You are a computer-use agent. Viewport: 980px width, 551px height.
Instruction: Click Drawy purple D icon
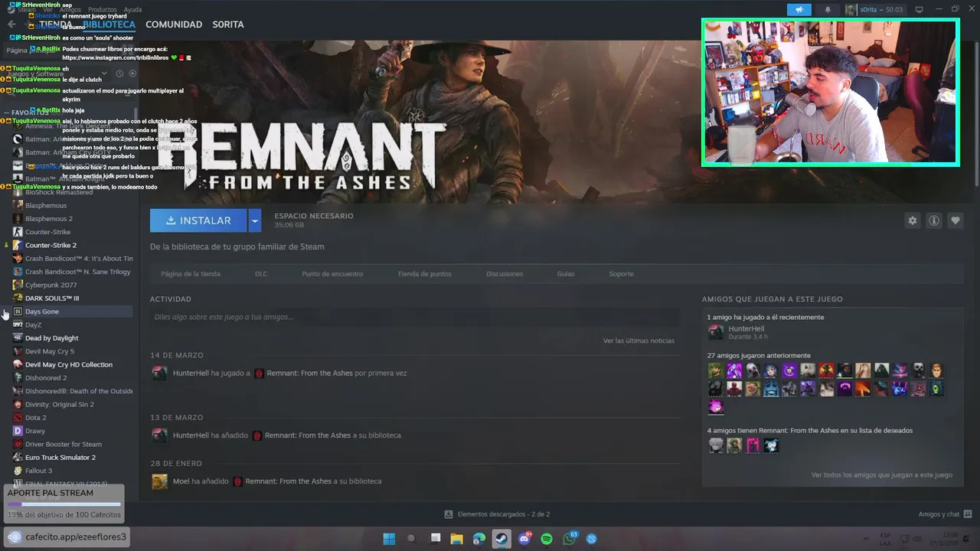18,431
